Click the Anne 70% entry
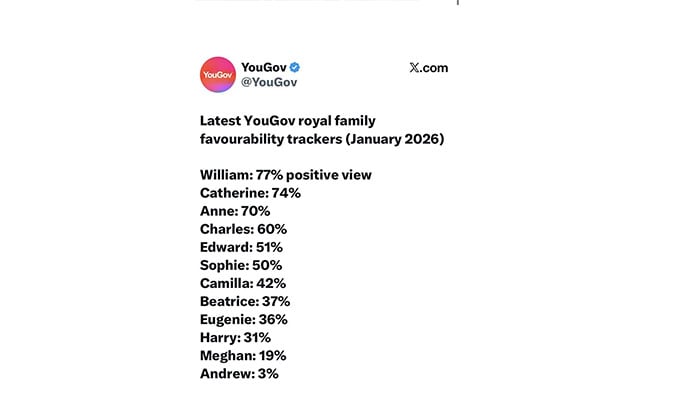The width and height of the screenshot is (700, 400). (236, 211)
